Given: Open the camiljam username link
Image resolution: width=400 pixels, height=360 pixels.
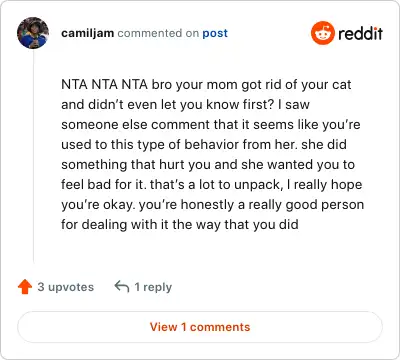Looking at the screenshot, I should click(88, 33).
